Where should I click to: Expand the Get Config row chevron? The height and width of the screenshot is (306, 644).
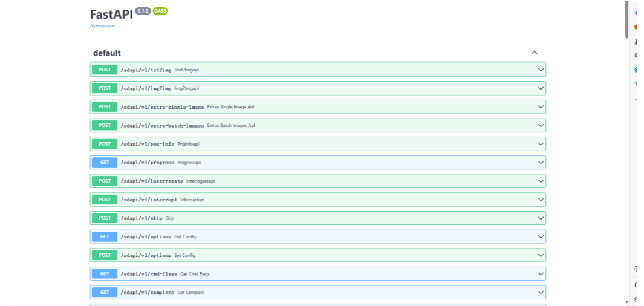[x=541, y=236]
